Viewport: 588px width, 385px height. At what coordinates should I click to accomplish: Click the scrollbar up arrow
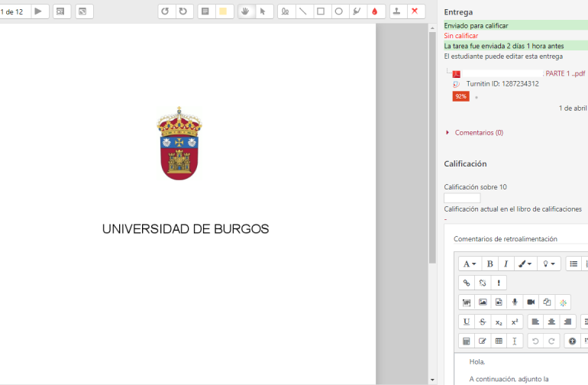[432, 28]
